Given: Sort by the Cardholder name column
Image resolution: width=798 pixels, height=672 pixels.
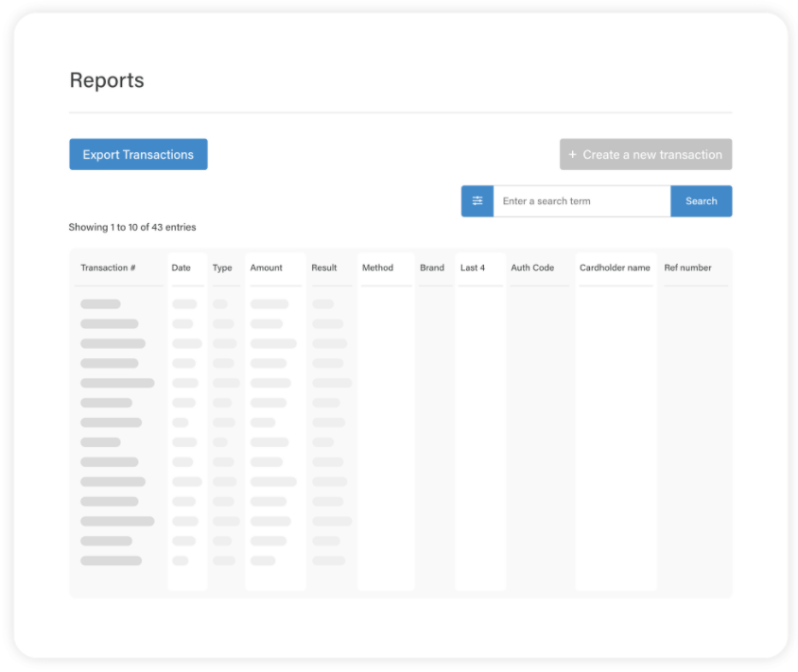Looking at the screenshot, I should (x=615, y=268).
